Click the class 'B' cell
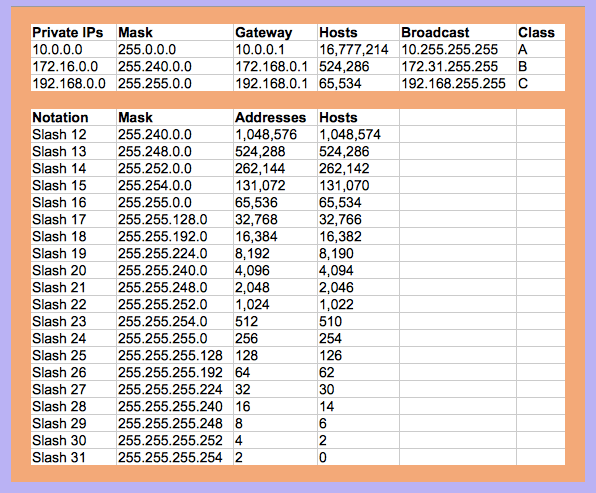Image resolution: width=596 pixels, height=493 pixels. 541,67
